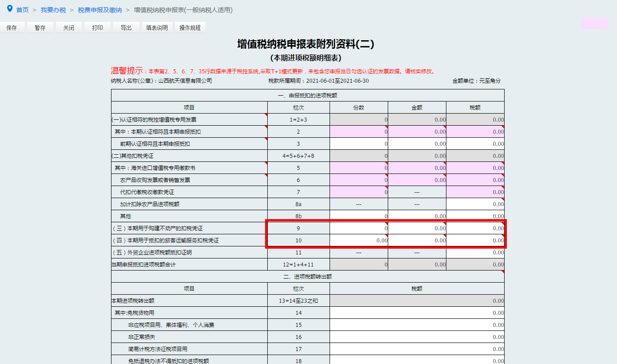
Task: Click row 14 免税货物用 税额 field
Action: (x=417, y=313)
